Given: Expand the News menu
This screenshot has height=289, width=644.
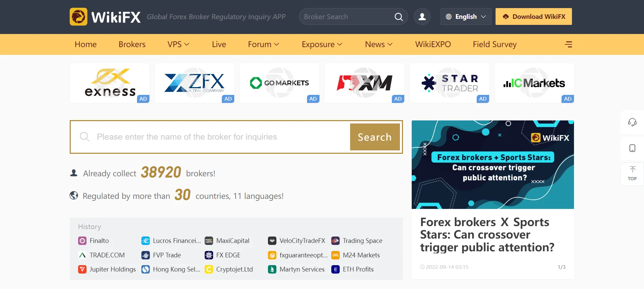Looking at the screenshot, I should click(x=379, y=44).
